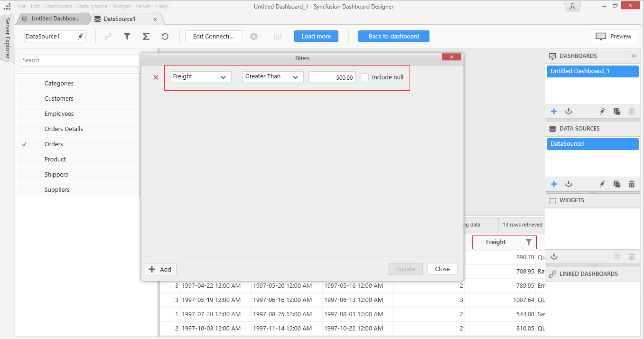The height and width of the screenshot is (339, 644).
Task: Click the 500.00 filter value field
Action: pyautogui.click(x=332, y=77)
